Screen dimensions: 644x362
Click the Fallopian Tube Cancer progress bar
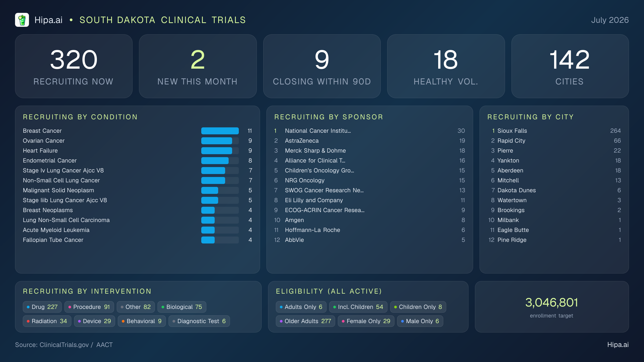(x=220, y=240)
